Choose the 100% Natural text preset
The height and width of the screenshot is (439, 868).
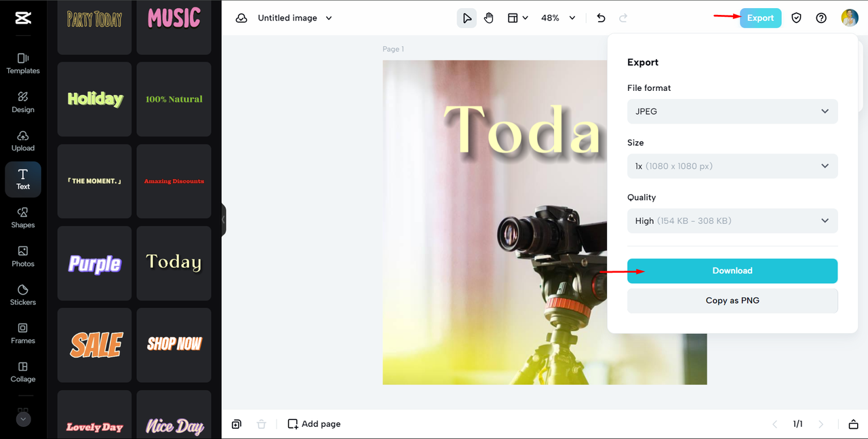pos(174,99)
